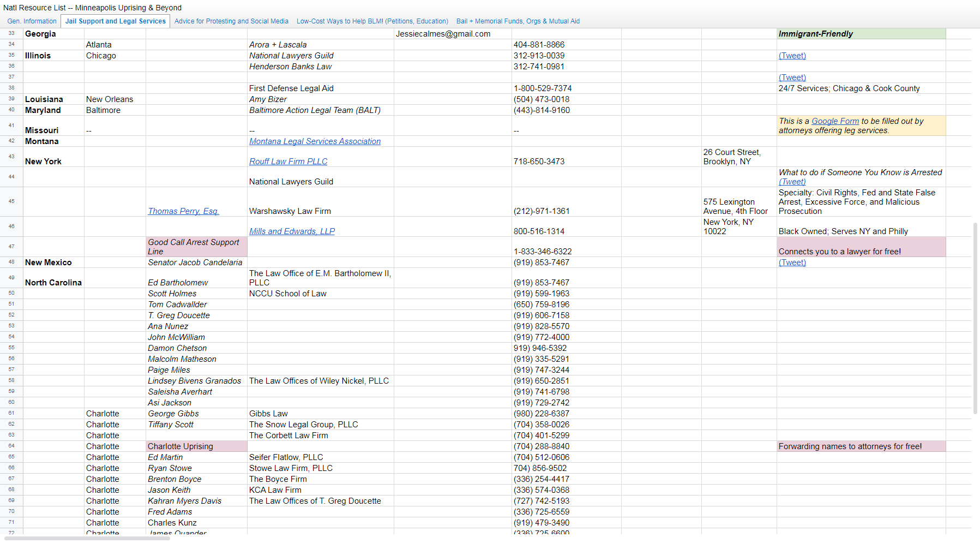980x543 pixels.
Task: Select '24/7 Services; Chicago & Cook County' cell
Action: [x=861, y=88]
